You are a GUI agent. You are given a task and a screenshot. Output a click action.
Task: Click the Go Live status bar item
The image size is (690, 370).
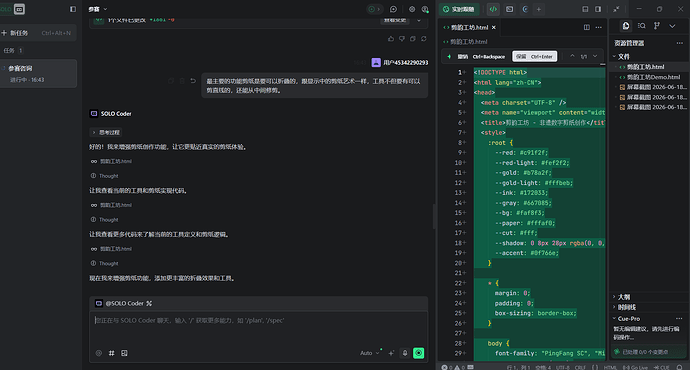click(x=635, y=367)
